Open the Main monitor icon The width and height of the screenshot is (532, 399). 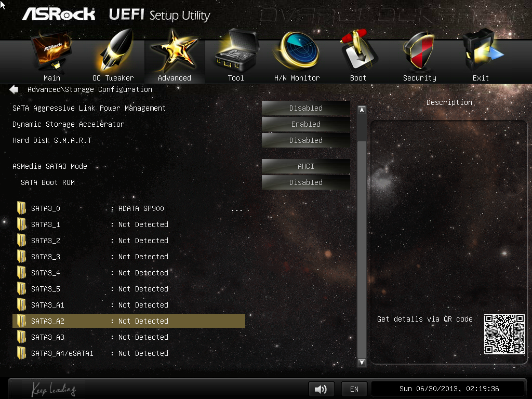[51, 51]
